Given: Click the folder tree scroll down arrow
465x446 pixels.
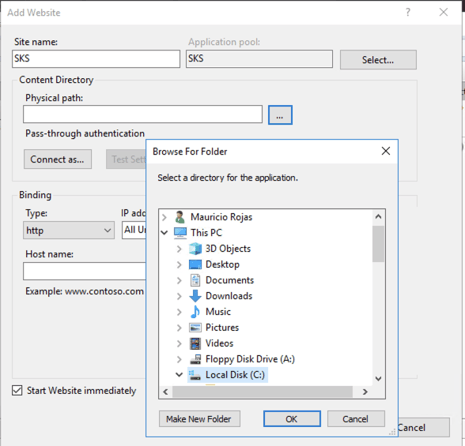Looking at the screenshot, I should tap(378, 379).
